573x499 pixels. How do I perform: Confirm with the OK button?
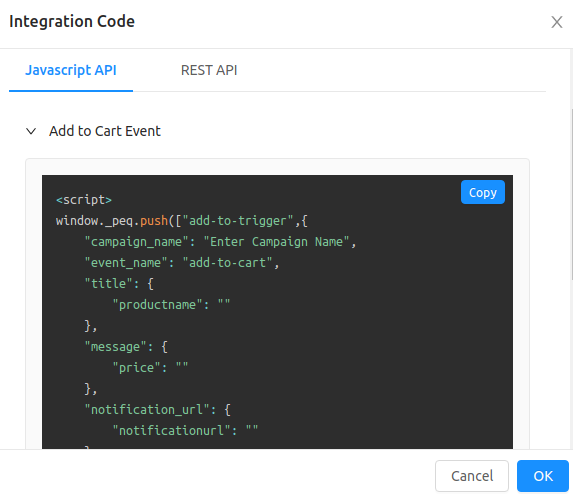click(543, 476)
